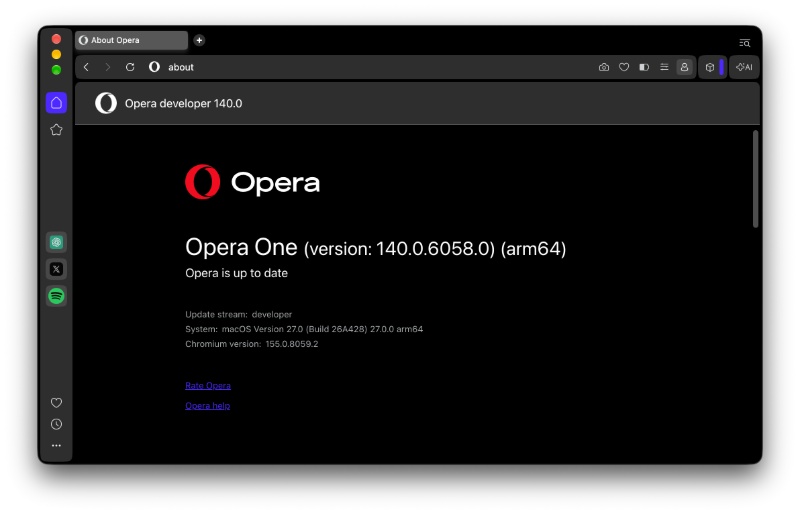
Task: Click the vertical page scrollbar
Action: [x=755, y=179]
